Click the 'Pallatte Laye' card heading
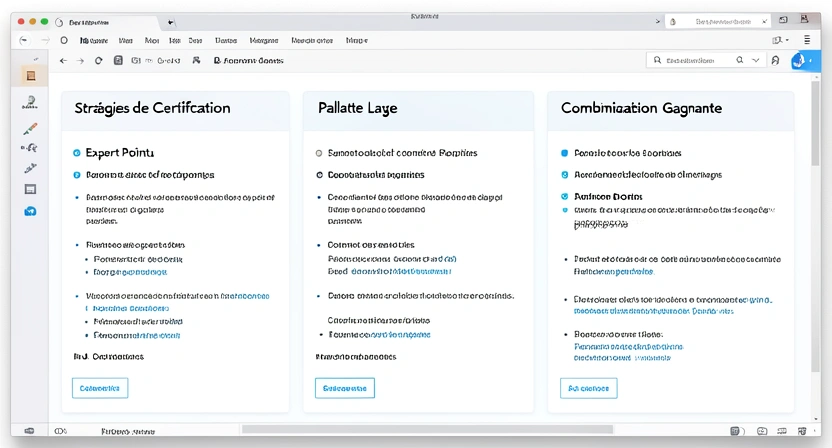This screenshot has width=832, height=448. click(x=358, y=108)
